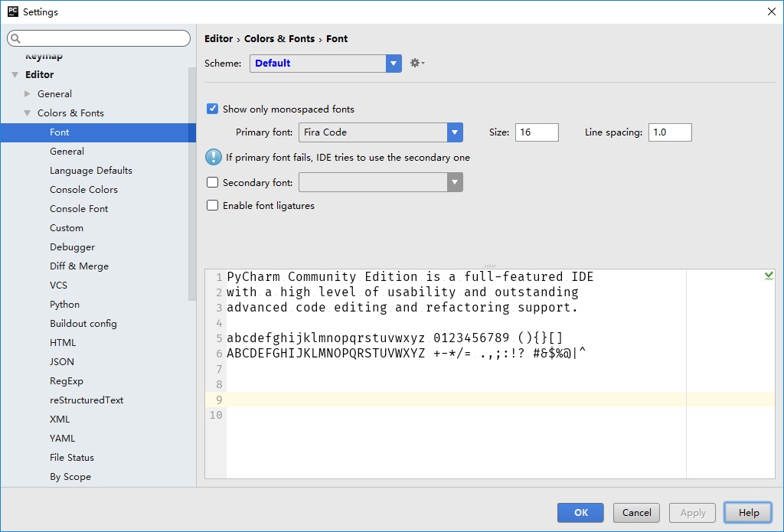This screenshot has height=532, width=784.
Task: Select JSON in the tree
Action: pyautogui.click(x=61, y=361)
